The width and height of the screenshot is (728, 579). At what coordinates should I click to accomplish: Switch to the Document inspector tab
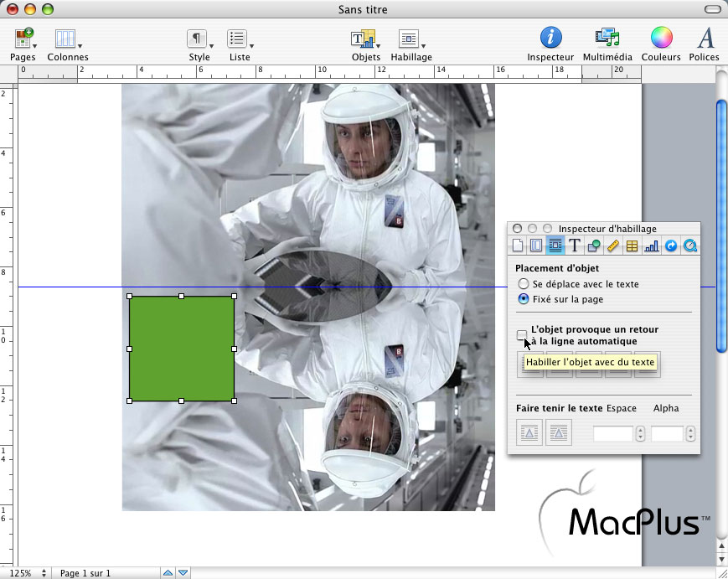pos(518,246)
